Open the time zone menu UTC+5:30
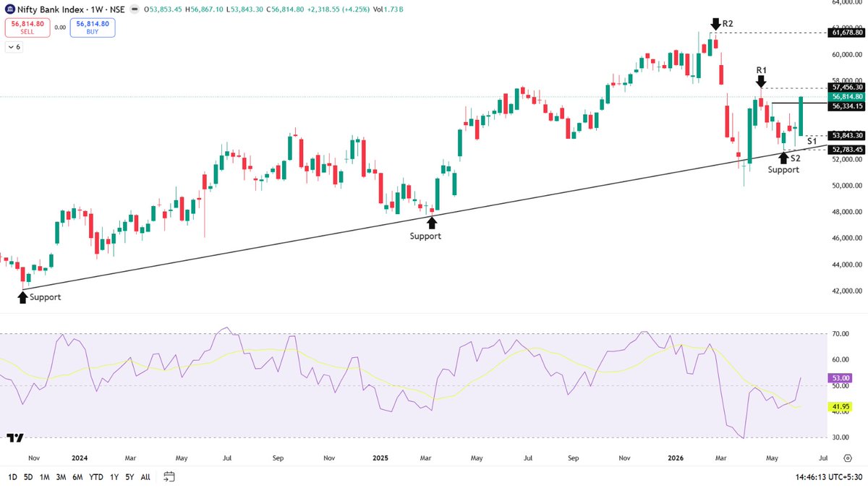This screenshot has width=868, height=488. [828, 477]
